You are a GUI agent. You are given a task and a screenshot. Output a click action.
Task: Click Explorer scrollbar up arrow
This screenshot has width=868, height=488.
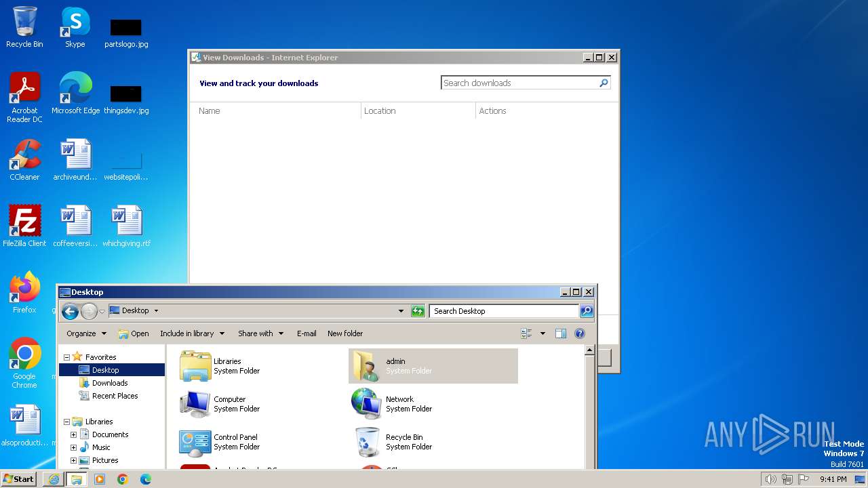tap(589, 350)
